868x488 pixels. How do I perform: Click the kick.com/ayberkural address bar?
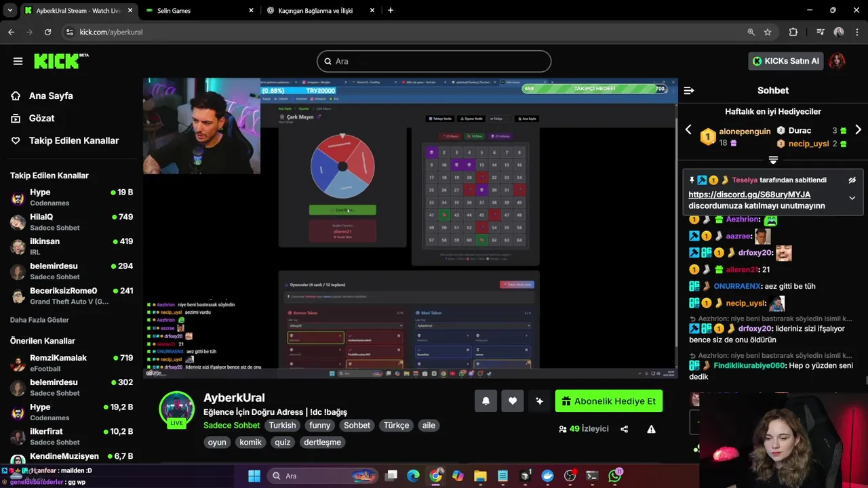click(x=407, y=32)
